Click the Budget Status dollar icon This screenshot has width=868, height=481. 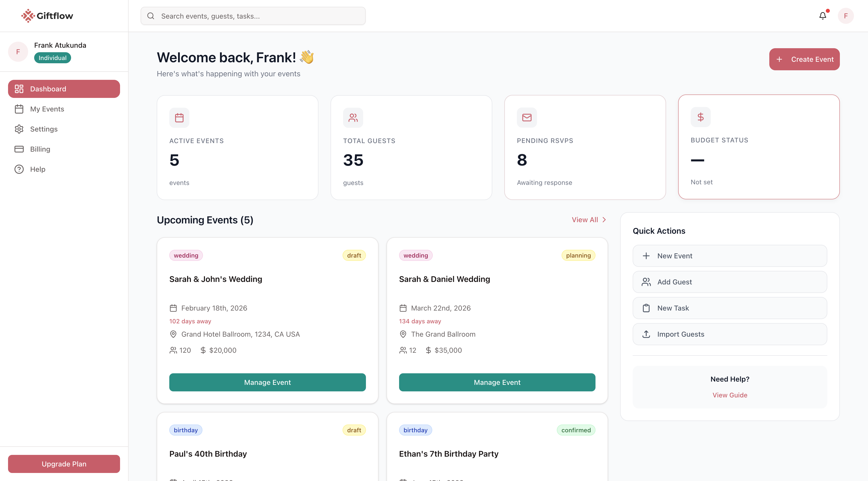click(700, 117)
